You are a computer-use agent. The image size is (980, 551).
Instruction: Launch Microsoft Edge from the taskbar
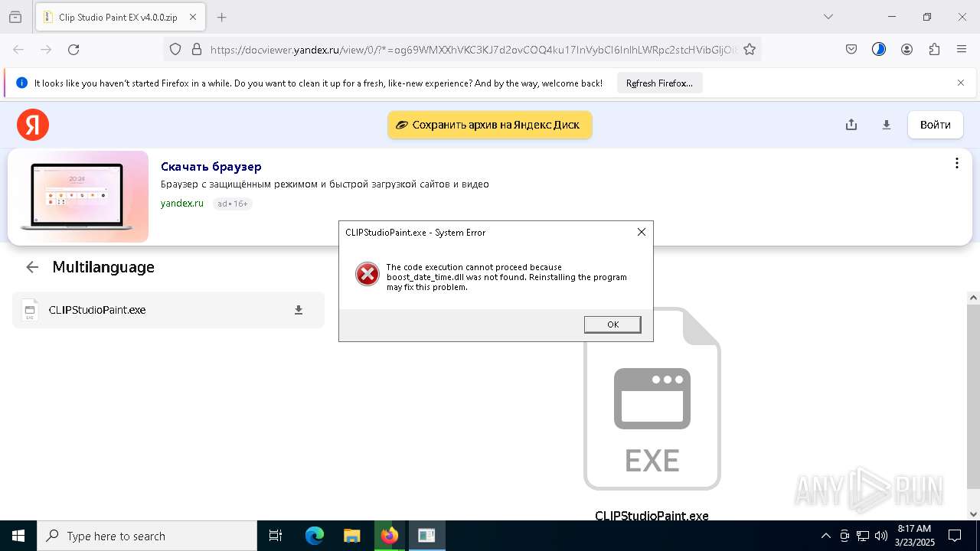(315, 536)
